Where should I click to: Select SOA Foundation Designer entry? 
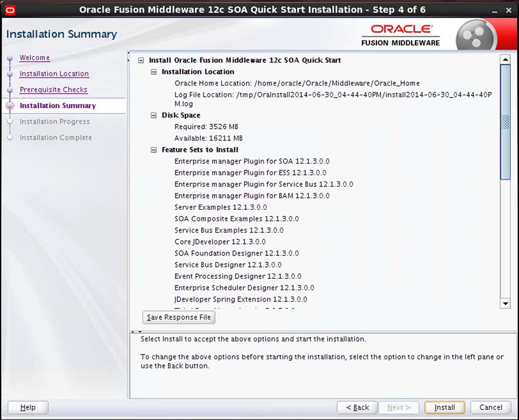coord(237,253)
